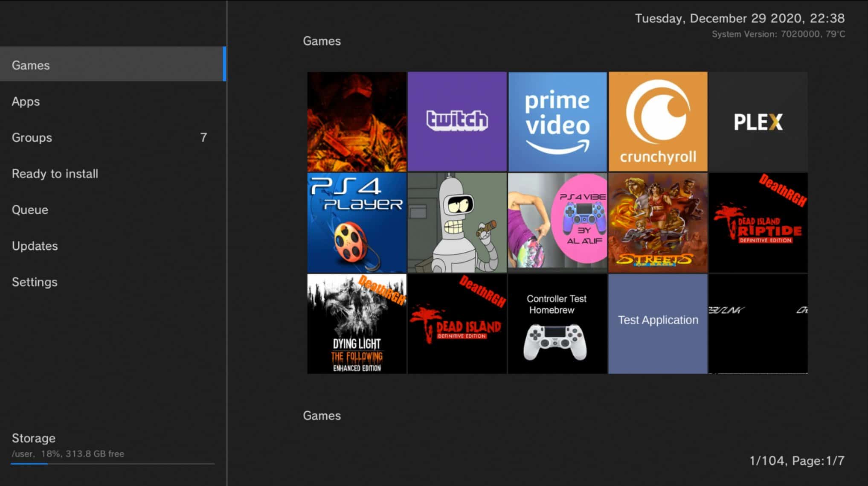Select Dead Island Definitive Edition tile
This screenshot has height=486, width=868.
point(457,323)
